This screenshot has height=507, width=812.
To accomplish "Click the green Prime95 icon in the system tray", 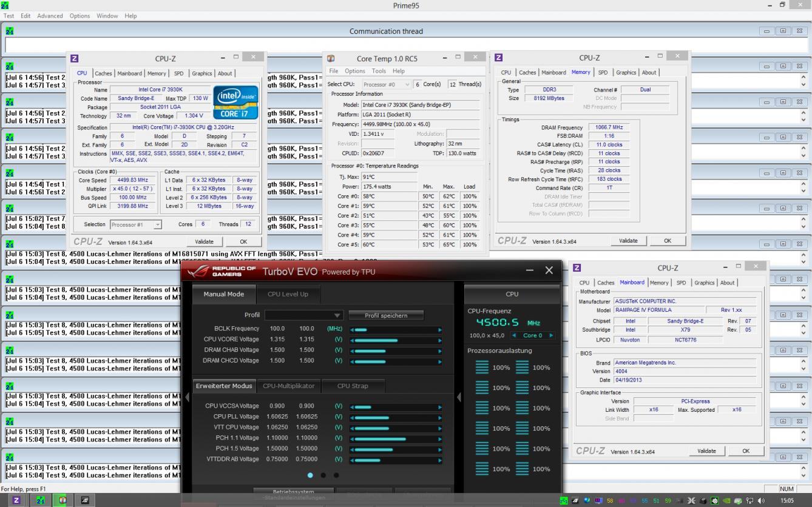I will pyautogui.click(x=564, y=501).
